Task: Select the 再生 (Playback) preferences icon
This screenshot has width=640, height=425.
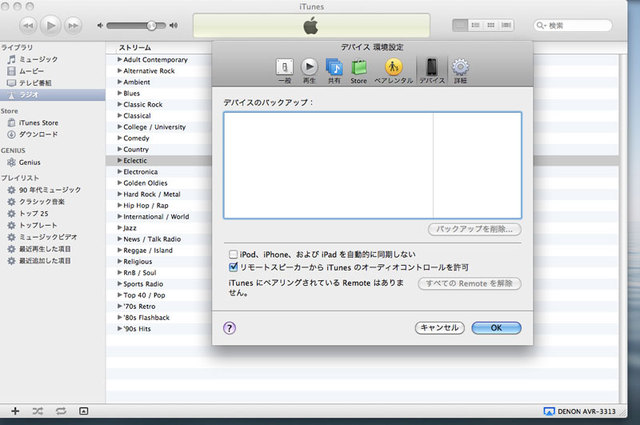Action: (309, 69)
